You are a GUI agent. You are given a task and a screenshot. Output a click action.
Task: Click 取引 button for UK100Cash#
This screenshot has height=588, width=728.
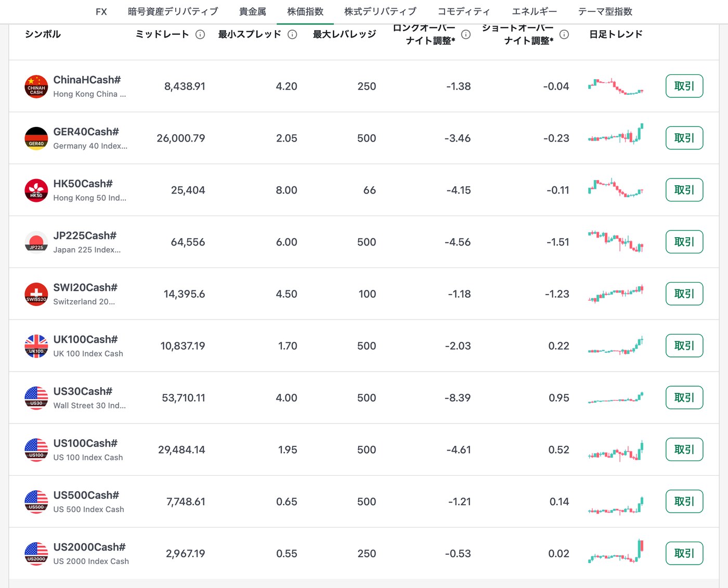click(684, 346)
